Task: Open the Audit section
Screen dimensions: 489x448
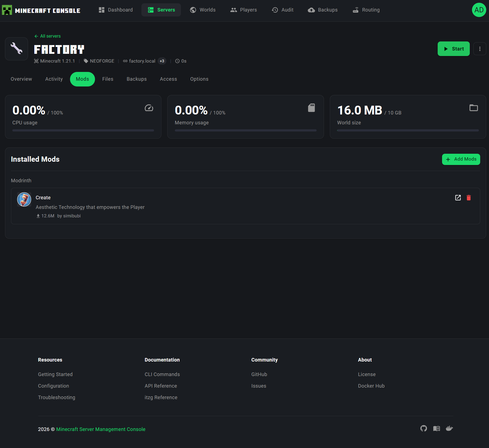Action: pyautogui.click(x=283, y=10)
